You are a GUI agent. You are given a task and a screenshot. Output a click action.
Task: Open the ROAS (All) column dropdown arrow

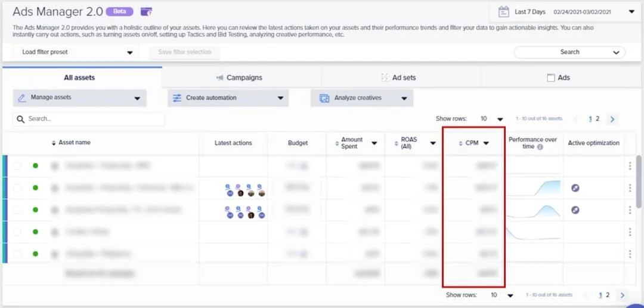click(x=433, y=143)
